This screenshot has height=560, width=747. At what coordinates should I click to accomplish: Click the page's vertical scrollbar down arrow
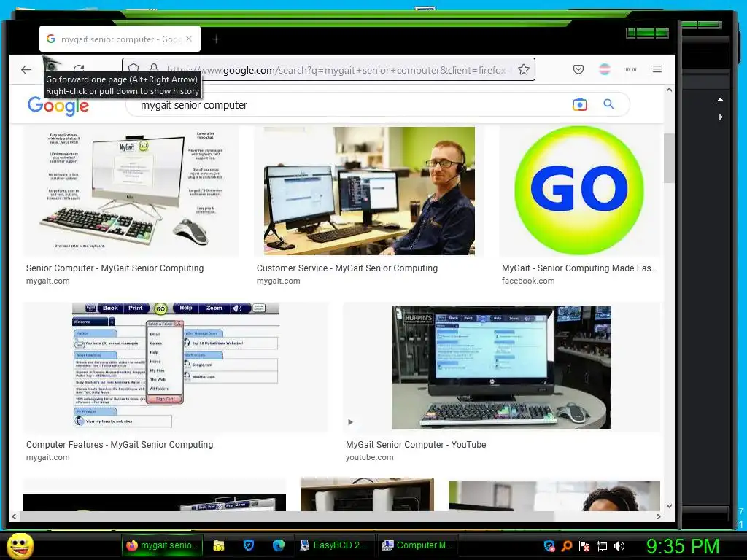click(669, 506)
